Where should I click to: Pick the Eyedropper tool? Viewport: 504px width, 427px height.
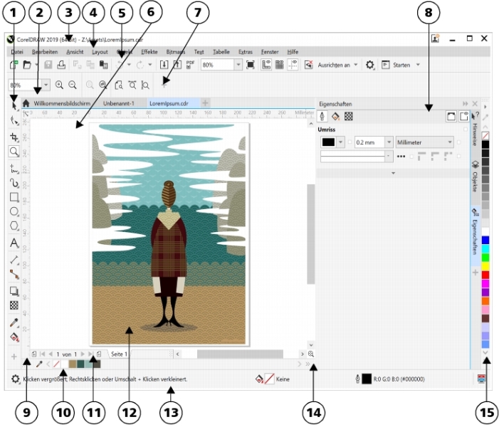click(14, 322)
